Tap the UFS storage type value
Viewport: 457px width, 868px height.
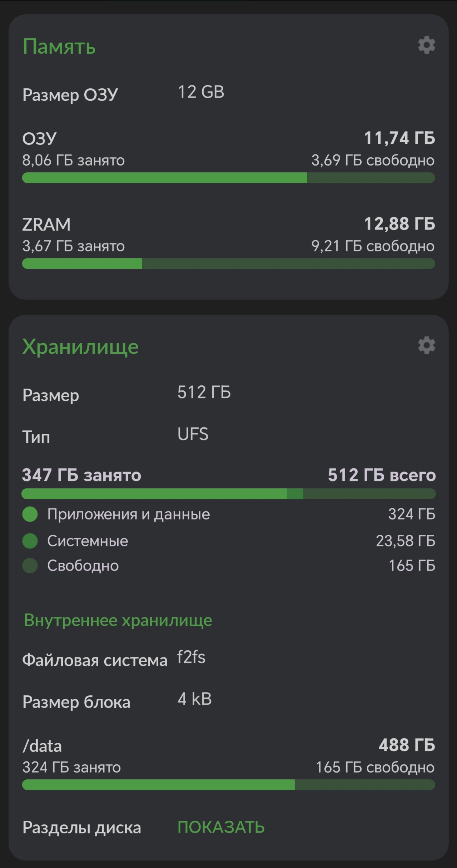(193, 434)
